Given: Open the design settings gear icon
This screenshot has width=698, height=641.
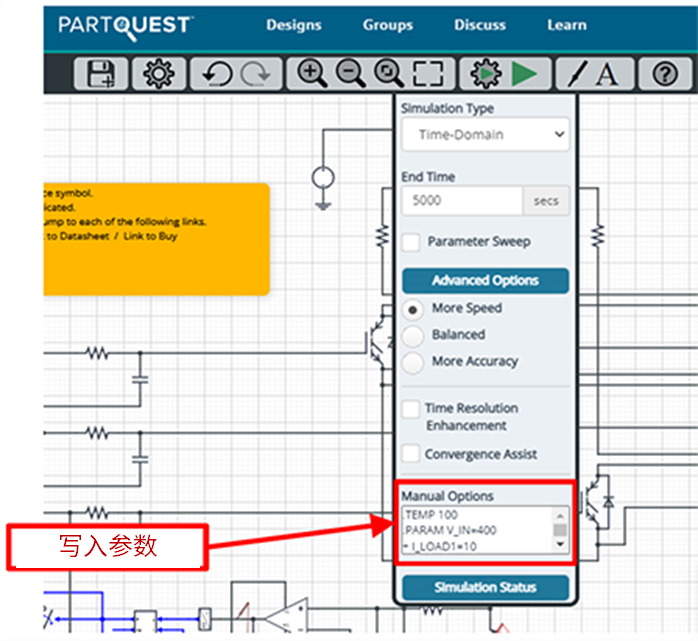Looking at the screenshot, I should click(158, 74).
